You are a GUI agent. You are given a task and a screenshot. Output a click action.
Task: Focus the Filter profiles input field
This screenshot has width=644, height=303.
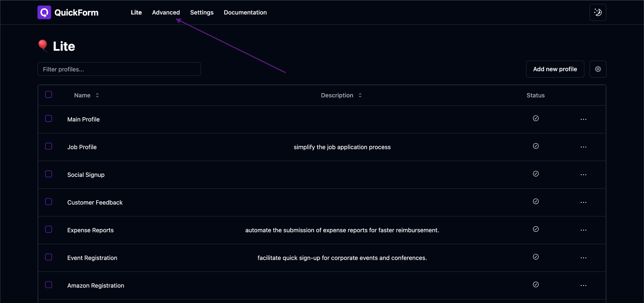point(119,69)
